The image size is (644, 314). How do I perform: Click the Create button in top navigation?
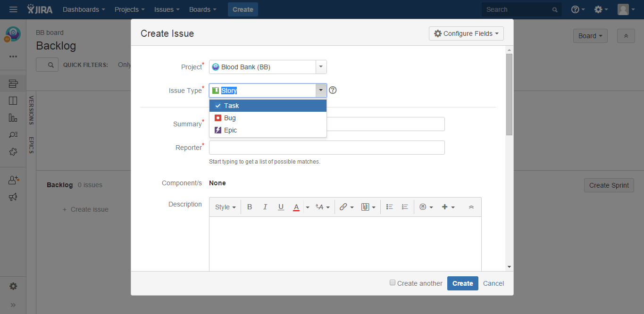point(243,9)
